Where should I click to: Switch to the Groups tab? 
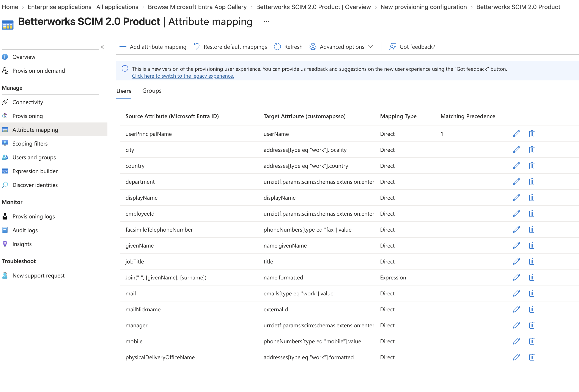click(152, 91)
